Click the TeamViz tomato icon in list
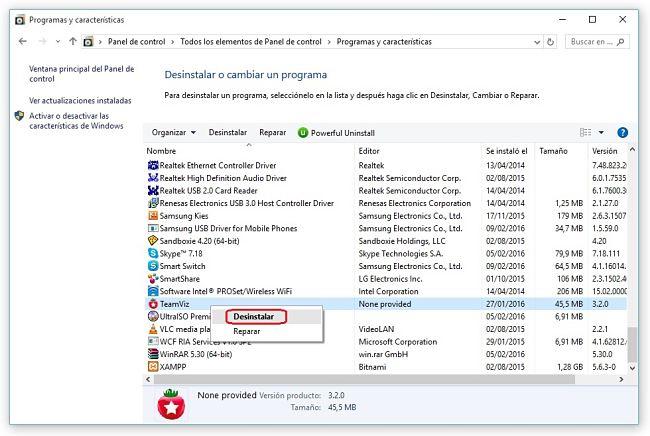This screenshot has width=650, height=436. click(153, 304)
